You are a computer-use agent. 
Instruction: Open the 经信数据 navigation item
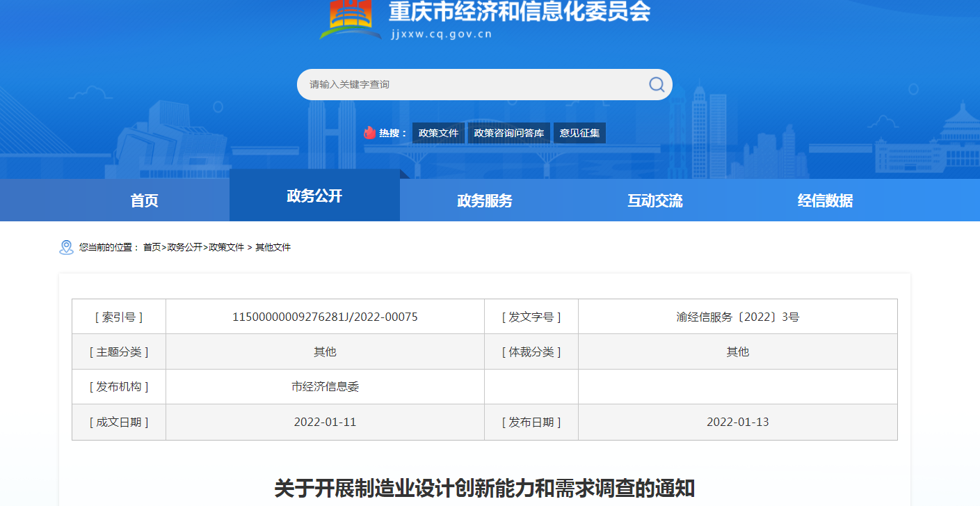coord(825,200)
